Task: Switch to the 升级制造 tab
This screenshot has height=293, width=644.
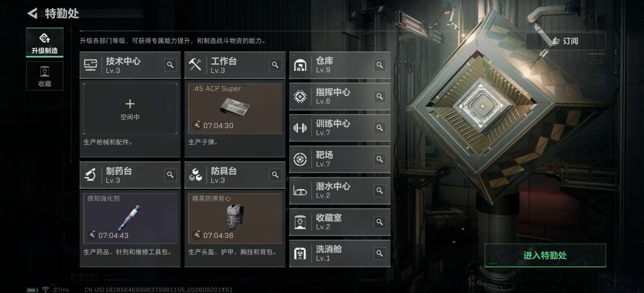Action: 45,42
